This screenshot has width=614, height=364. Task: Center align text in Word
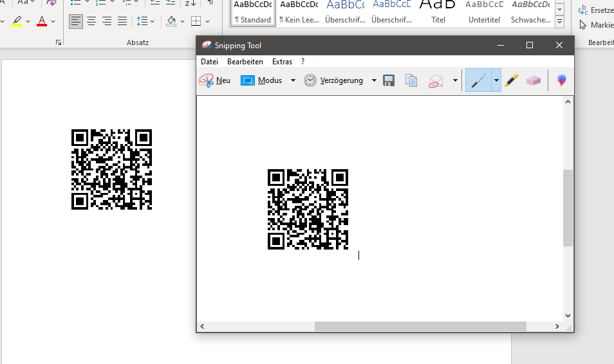pos(91,21)
